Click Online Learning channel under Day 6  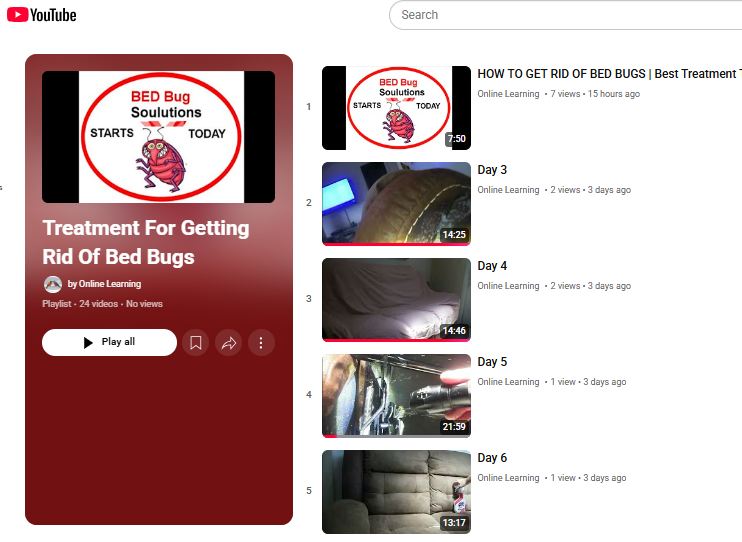pyautogui.click(x=508, y=478)
